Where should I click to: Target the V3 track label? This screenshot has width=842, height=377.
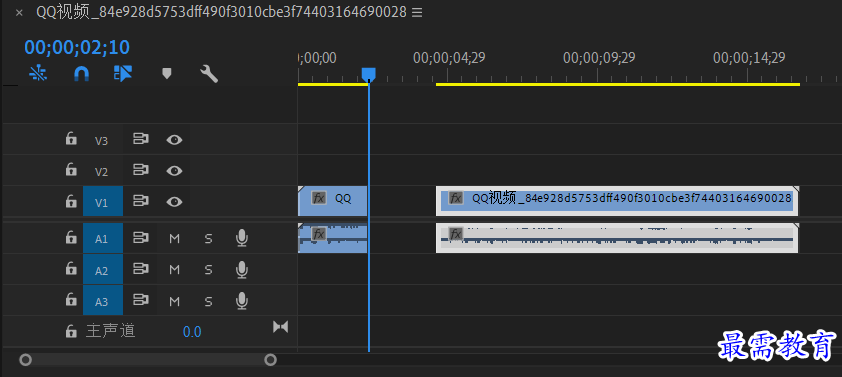click(x=101, y=141)
